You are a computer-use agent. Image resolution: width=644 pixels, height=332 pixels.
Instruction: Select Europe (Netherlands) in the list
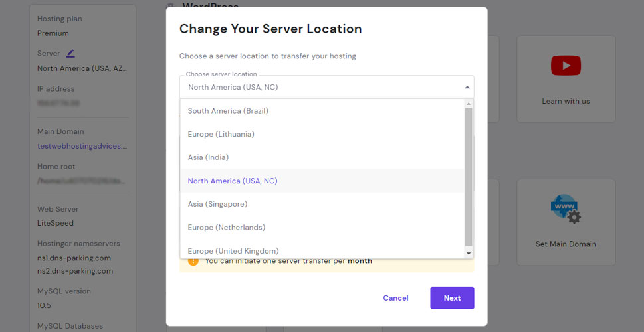click(322, 227)
